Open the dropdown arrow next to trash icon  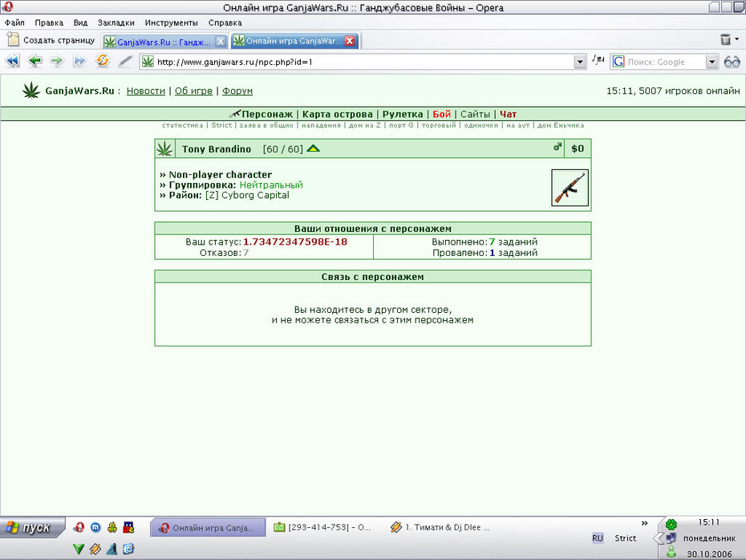pyautogui.click(x=737, y=39)
